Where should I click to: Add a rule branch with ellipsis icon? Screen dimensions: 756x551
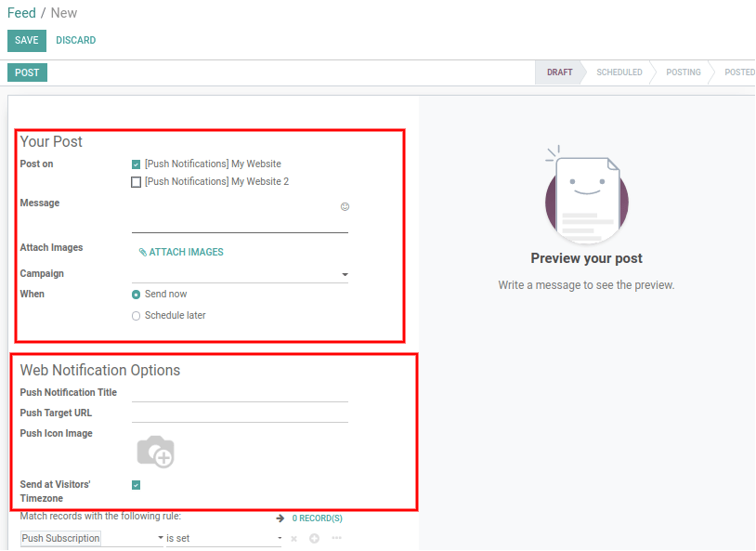pos(336,537)
